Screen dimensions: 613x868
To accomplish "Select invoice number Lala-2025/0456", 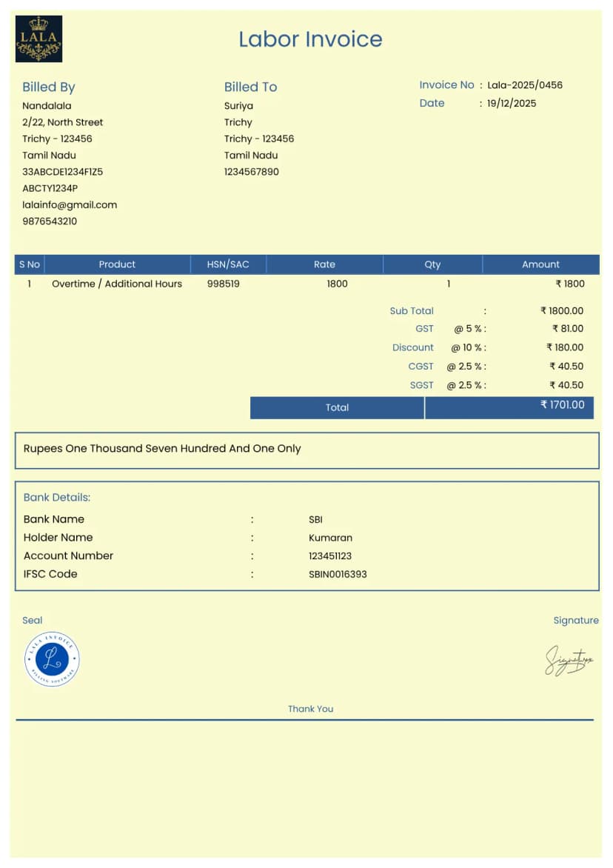I will (524, 85).
